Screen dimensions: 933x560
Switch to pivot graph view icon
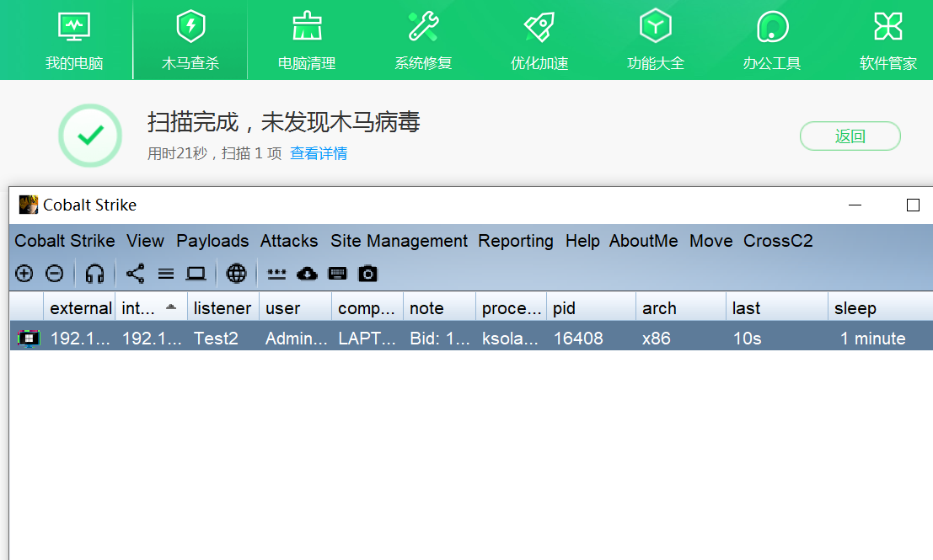tap(135, 274)
